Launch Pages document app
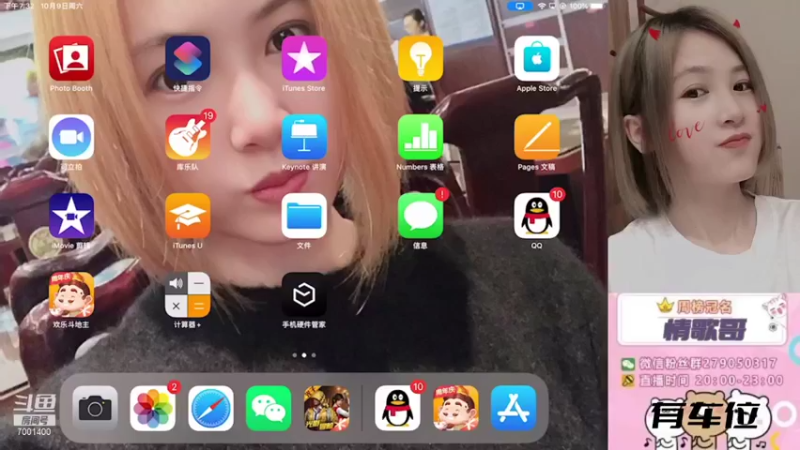The image size is (800, 450). pyautogui.click(x=537, y=137)
